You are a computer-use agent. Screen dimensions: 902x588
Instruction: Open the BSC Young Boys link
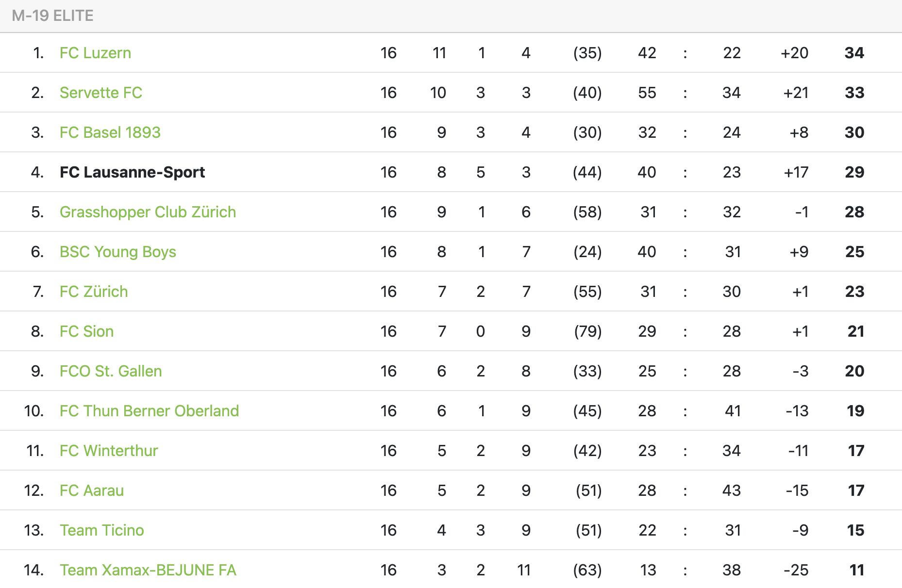click(117, 252)
